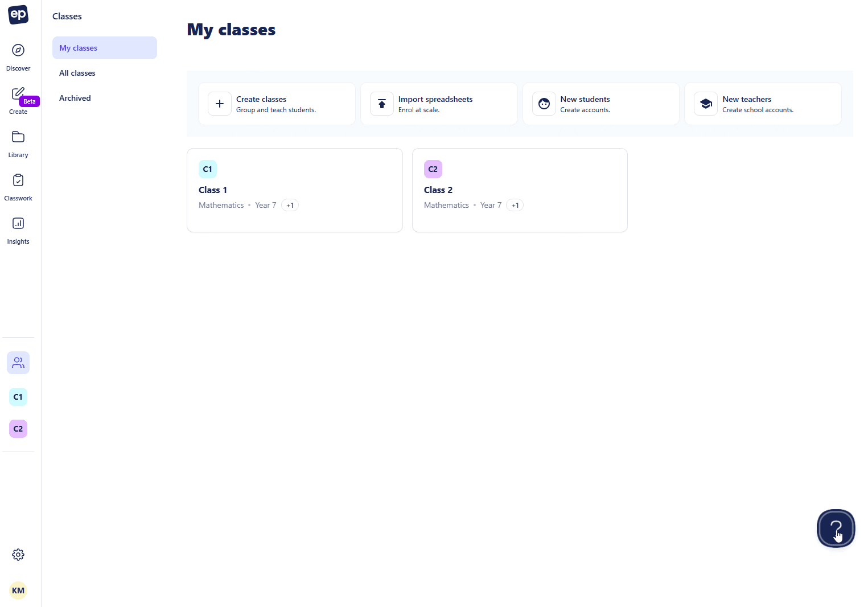Click Create classes button
Screen dimensions: 868x607
[277, 104]
